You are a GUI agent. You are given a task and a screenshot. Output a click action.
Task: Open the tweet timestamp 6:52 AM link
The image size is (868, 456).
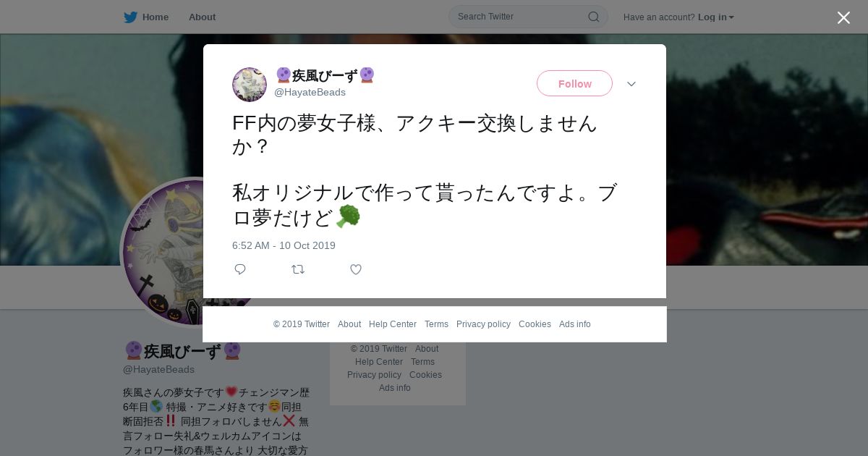pyautogui.click(x=284, y=245)
